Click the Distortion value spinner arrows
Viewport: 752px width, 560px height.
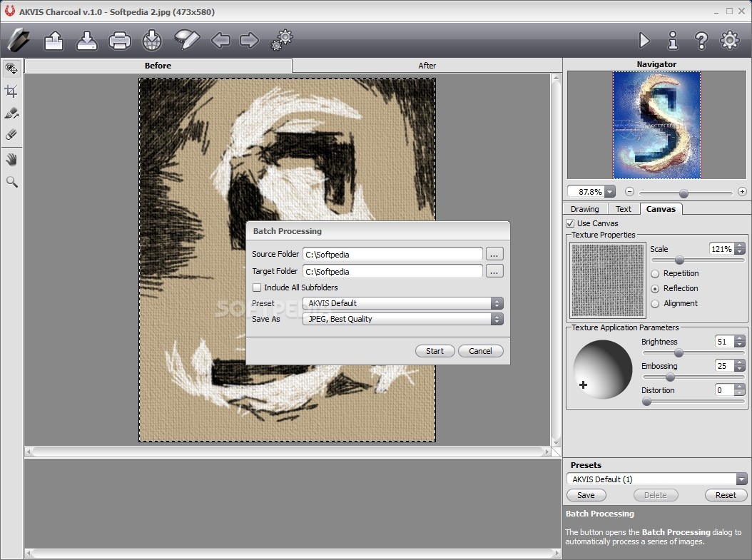(740, 390)
